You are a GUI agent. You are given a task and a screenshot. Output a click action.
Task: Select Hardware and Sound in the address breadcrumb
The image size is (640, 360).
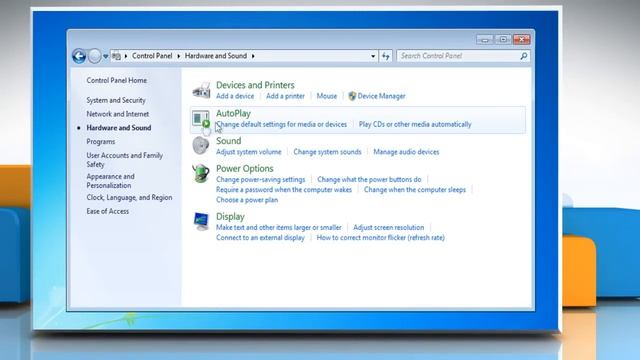(216, 56)
